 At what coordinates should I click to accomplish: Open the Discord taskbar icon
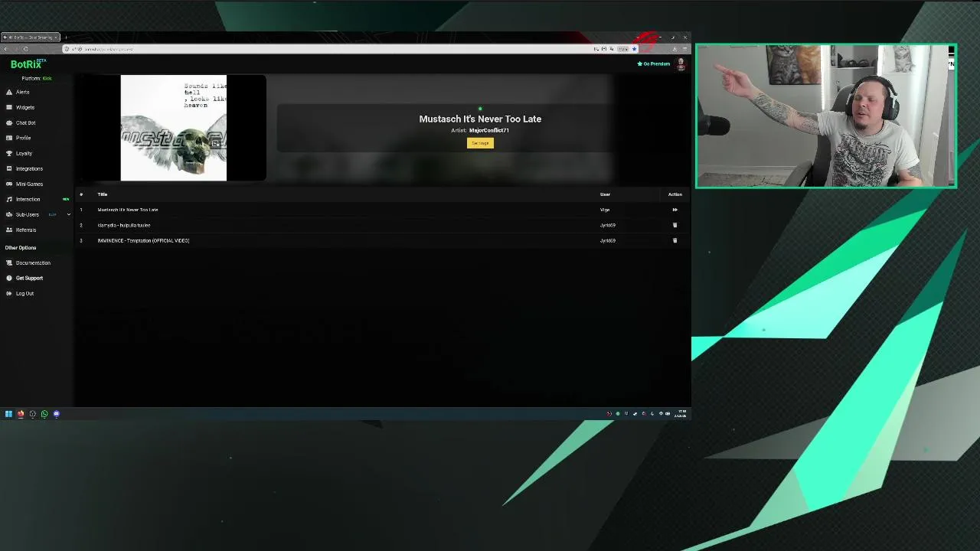coord(56,414)
